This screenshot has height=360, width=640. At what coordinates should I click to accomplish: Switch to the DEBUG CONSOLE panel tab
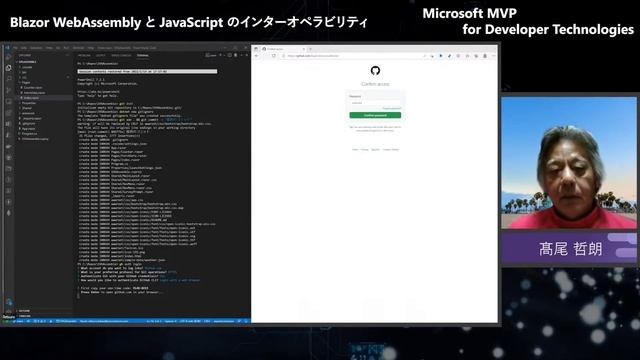coord(121,55)
